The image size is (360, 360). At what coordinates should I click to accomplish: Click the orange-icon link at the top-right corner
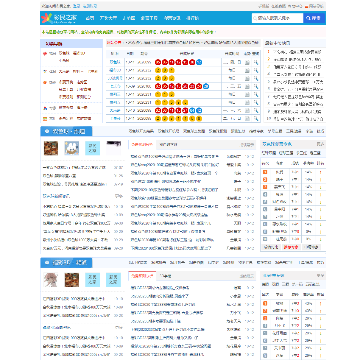(x=314, y=6)
